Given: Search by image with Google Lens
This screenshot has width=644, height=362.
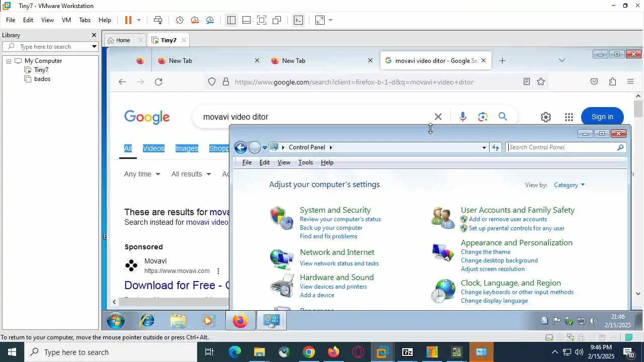Looking at the screenshot, I should tap(483, 117).
